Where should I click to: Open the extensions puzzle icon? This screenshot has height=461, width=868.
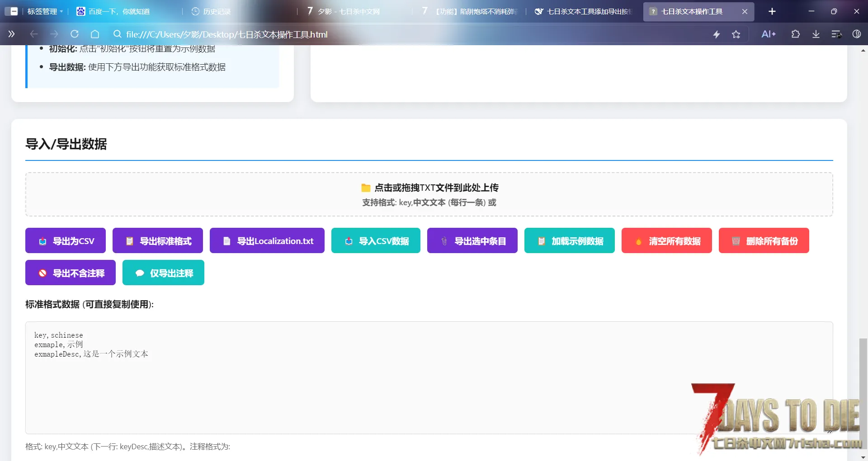tap(795, 34)
